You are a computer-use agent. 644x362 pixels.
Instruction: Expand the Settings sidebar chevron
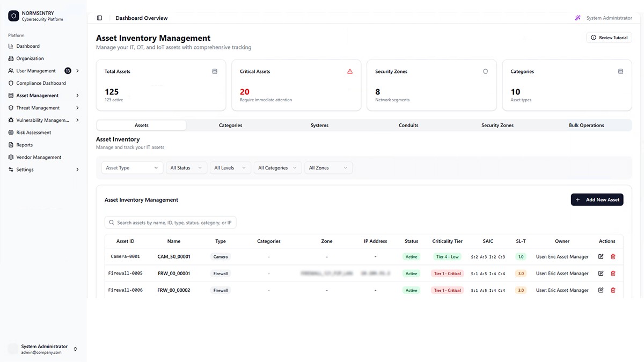(x=77, y=169)
